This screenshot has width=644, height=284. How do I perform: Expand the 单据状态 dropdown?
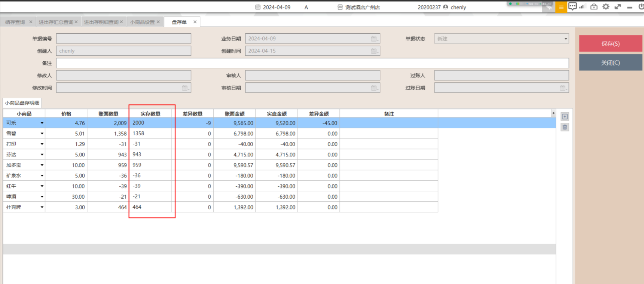pos(565,39)
